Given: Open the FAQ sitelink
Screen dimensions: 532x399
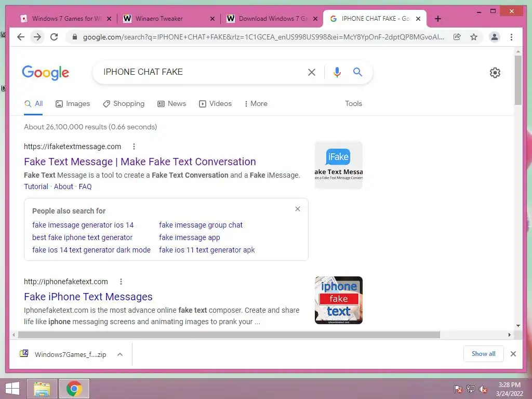Looking at the screenshot, I should 85,187.
